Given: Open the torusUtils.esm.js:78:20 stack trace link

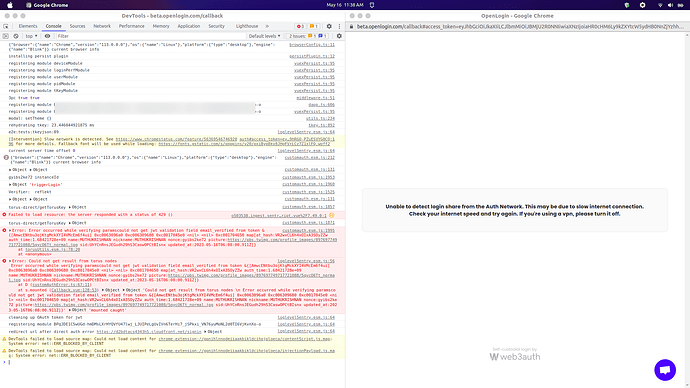Looking at the screenshot, I should (52, 249).
